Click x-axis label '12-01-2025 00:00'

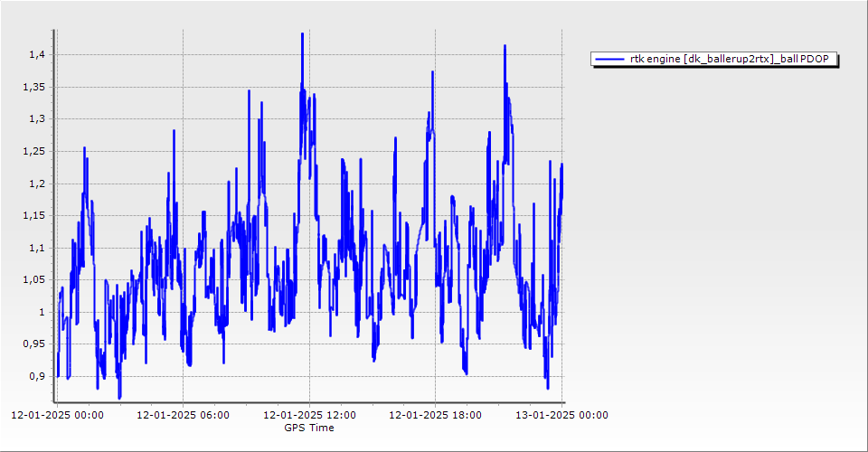pos(57,415)
